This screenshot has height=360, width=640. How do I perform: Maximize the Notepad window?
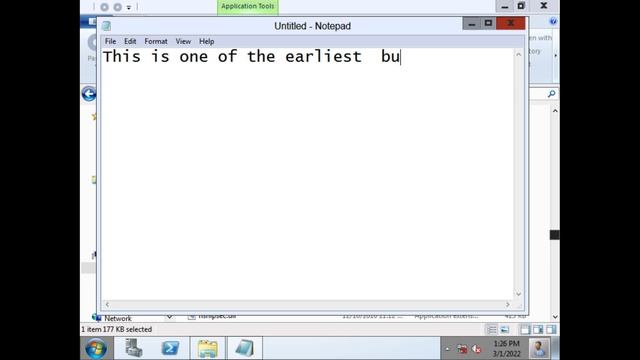coord(488,24)
